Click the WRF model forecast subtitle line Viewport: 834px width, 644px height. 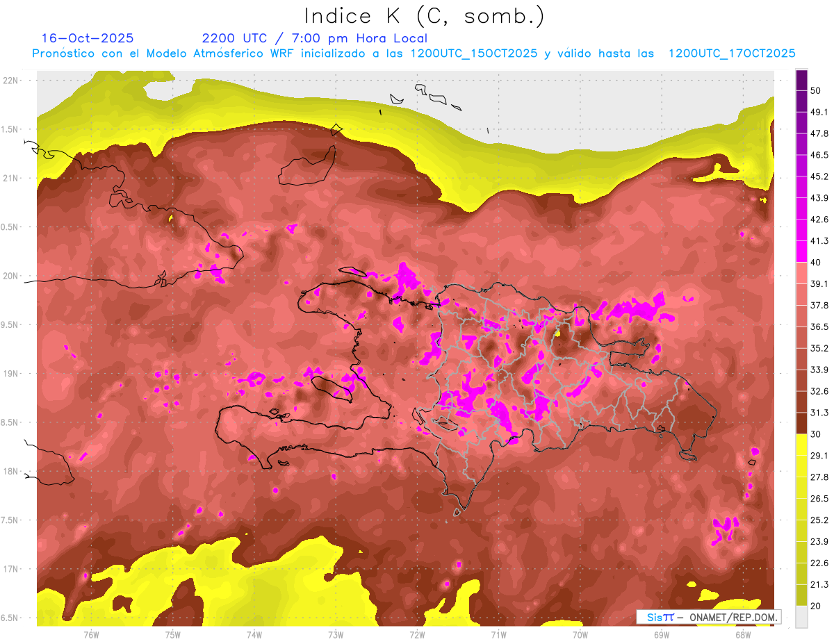point(414,53)
